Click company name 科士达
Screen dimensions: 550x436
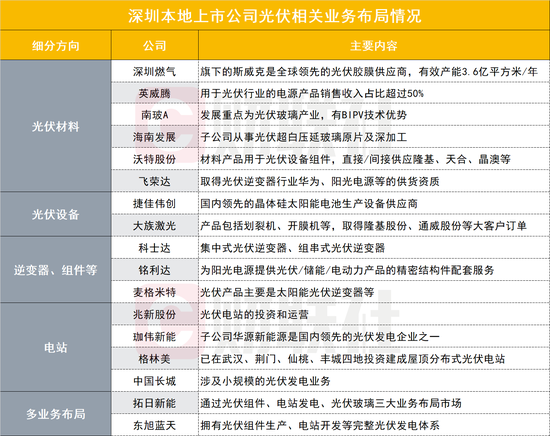154,248
